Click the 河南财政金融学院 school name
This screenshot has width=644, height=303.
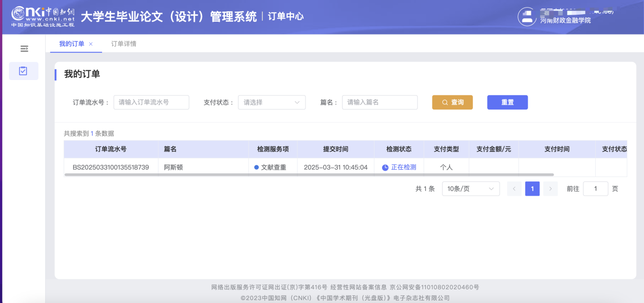pyautogui.click(x=565, y=21)
